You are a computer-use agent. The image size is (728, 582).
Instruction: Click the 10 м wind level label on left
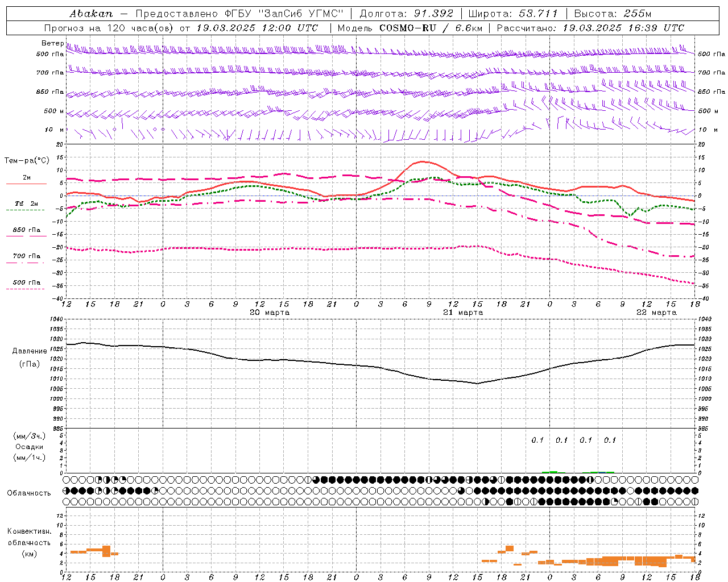(x=54, y=130)
